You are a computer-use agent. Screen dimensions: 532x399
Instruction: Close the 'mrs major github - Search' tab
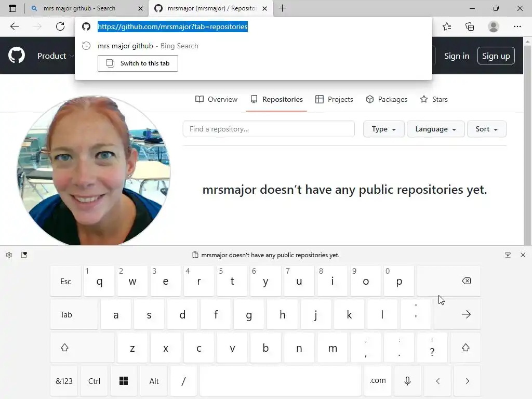click(x=140, y=9)
